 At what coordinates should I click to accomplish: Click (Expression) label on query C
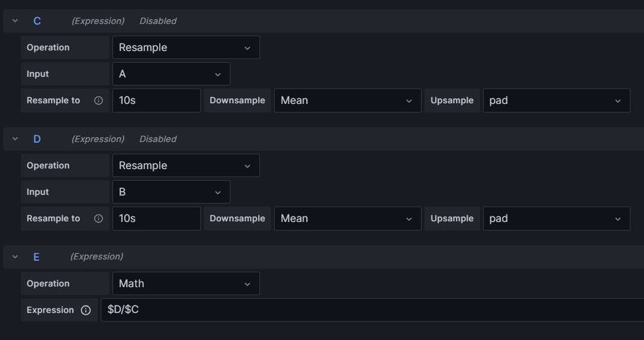tap(98, 21)
